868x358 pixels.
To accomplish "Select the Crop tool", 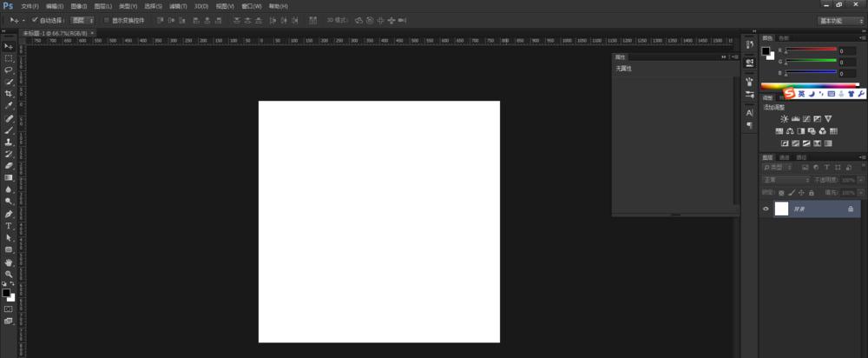I will [9, 94].
